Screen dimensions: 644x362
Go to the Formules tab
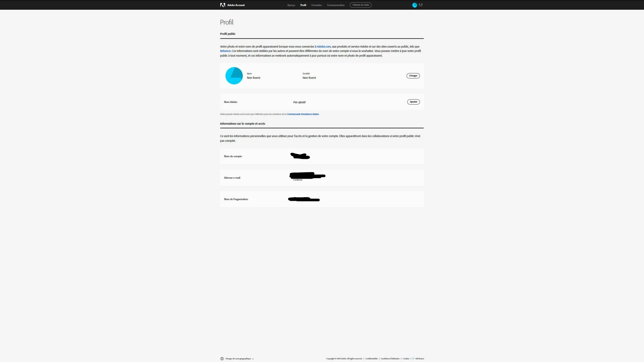(316, 5)
